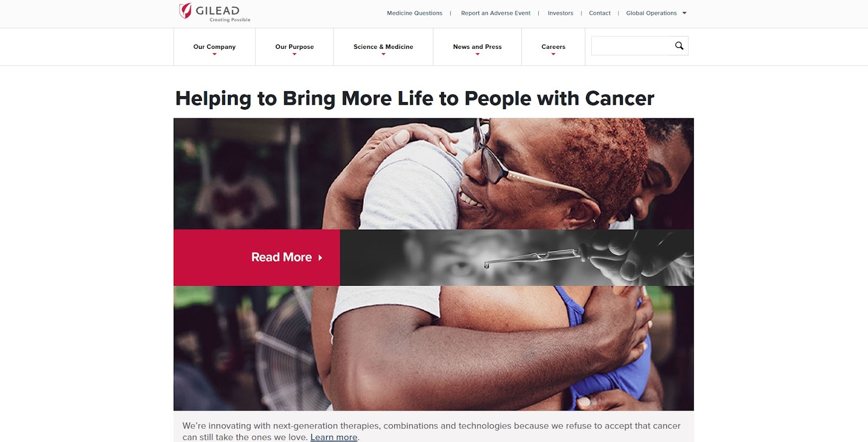Follow the Learn more link
The width and height of the screenshot is (868, 442).
(x=334, y=437)
